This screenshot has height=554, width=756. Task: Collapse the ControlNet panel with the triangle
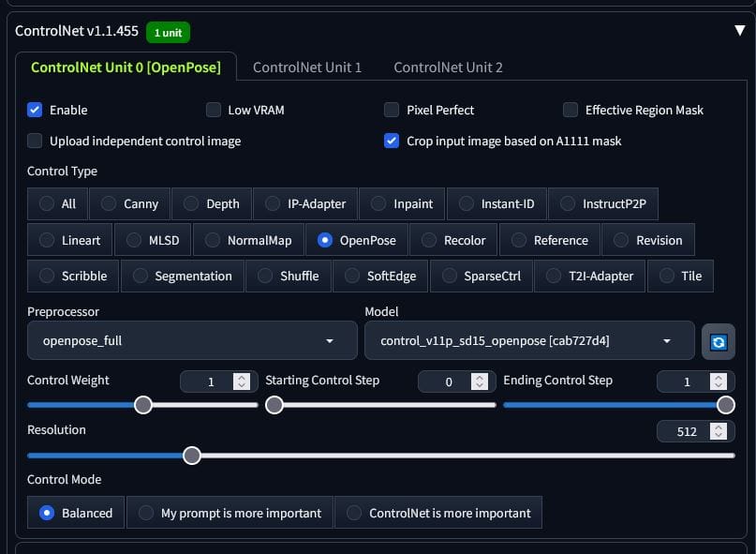point(740,30)
